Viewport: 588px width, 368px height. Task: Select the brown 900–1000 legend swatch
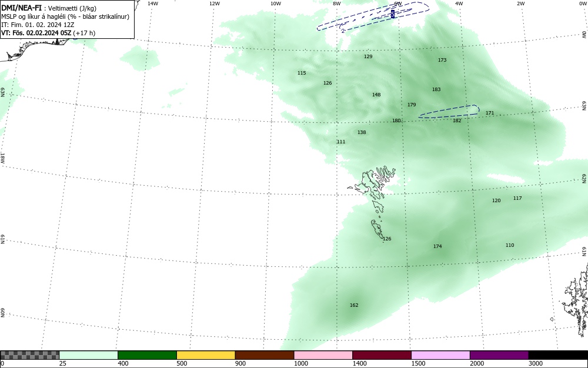(265, 355)
